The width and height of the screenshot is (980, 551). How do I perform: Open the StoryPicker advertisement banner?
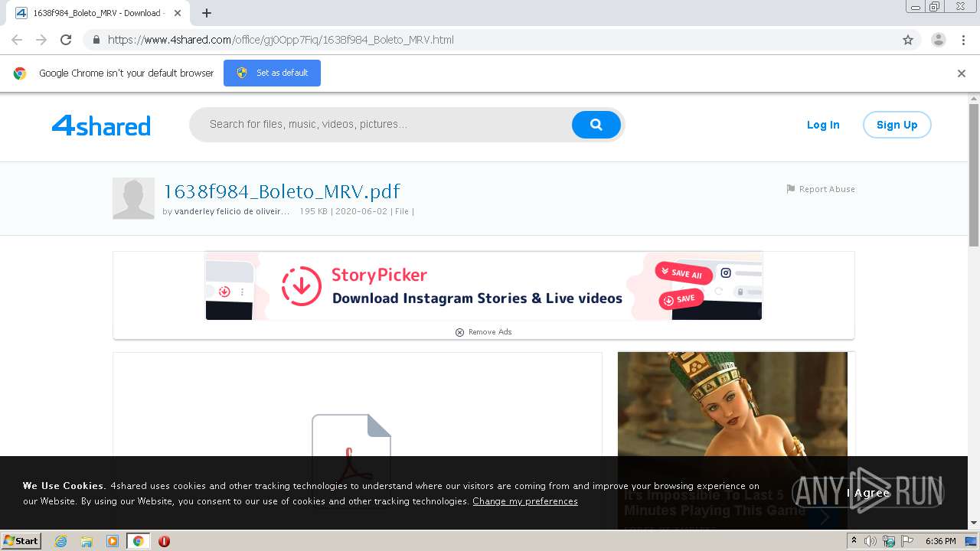[484, 285]
